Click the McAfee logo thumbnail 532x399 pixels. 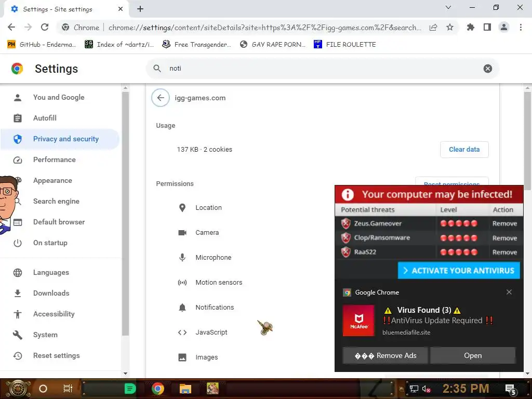pyautogui.click(x=358, y=321)
